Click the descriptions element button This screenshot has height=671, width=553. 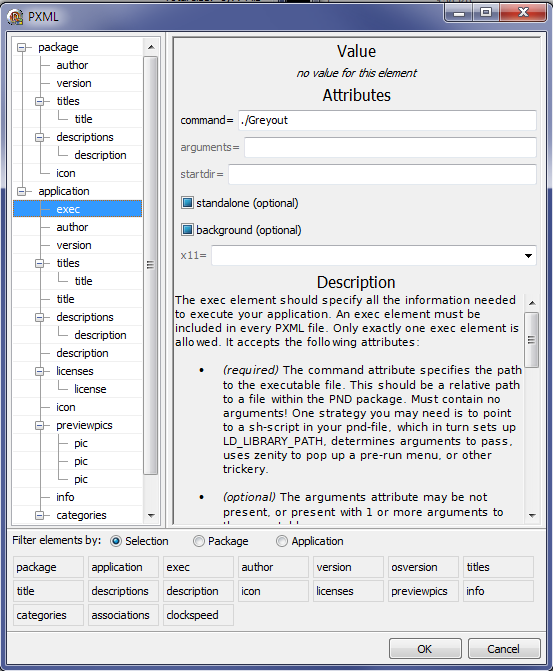pos(123,591)
